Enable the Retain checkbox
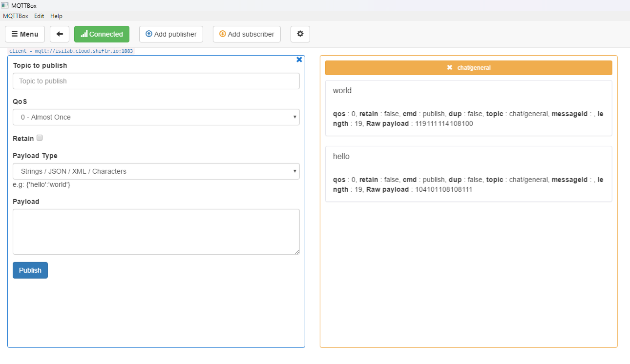Screen dimensions: 630x364 40,138
